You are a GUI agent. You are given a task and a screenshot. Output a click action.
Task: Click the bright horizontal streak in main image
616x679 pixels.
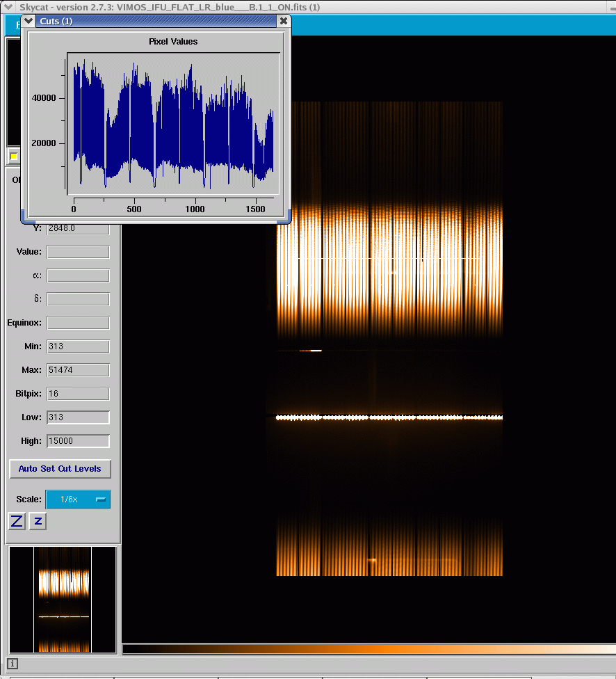(389, 417)
